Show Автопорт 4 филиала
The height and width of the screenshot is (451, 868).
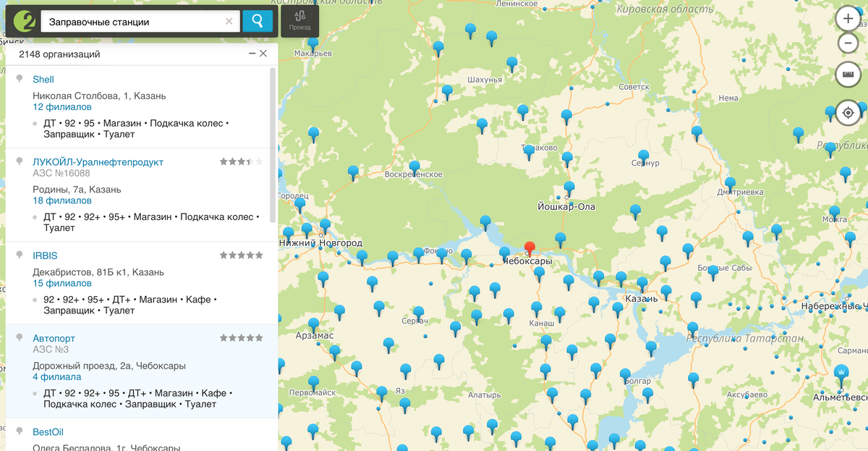[57, 377]
